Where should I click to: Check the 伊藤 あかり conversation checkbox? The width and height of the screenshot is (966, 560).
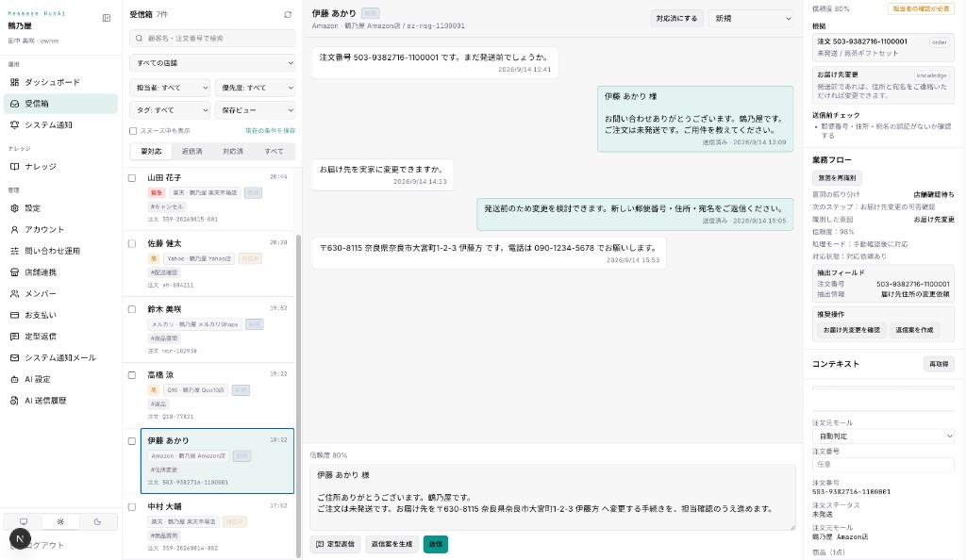tap(132, 440)
